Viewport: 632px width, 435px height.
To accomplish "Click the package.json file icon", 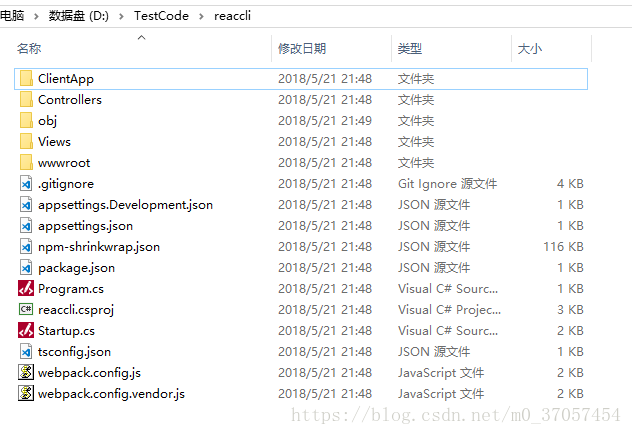I will 26,267.
